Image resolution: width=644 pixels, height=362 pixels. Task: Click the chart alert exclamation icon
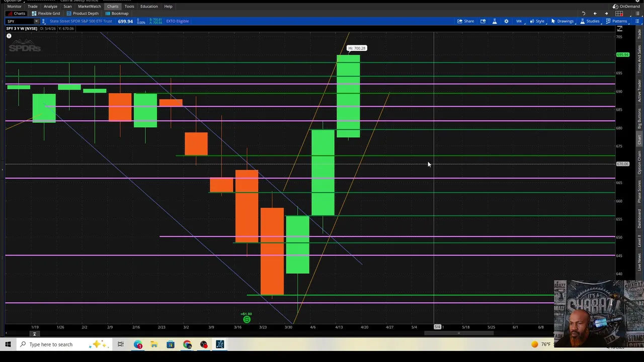pos(9,36)
